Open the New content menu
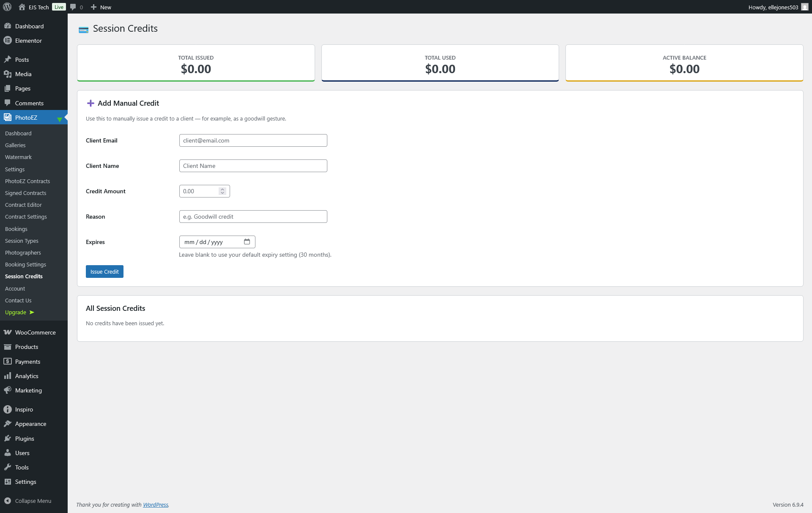Image resolution: width=812 pixels, height=513 pixels. (101, 7)
